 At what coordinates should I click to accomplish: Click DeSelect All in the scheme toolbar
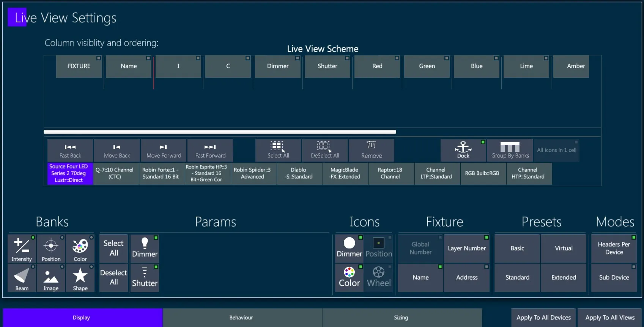[325, 150]
